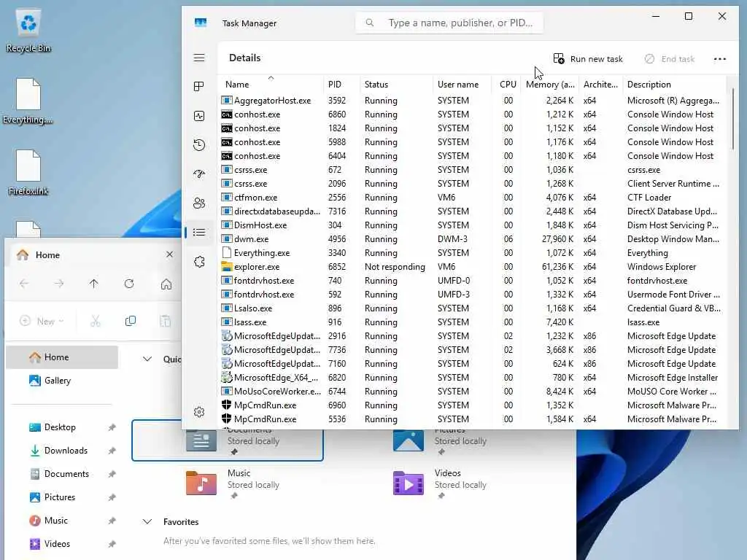Viewport: 747px width, 560px height.
Task: Click Run new task button
Action: coord(588,58)
